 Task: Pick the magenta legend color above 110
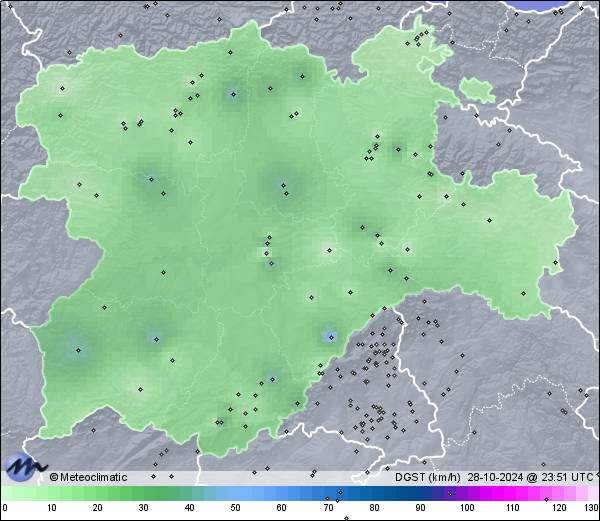pos(513,493)
